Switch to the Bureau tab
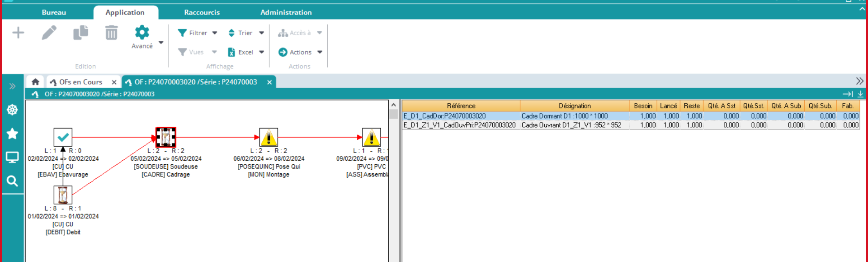 (x=54, y=12)
